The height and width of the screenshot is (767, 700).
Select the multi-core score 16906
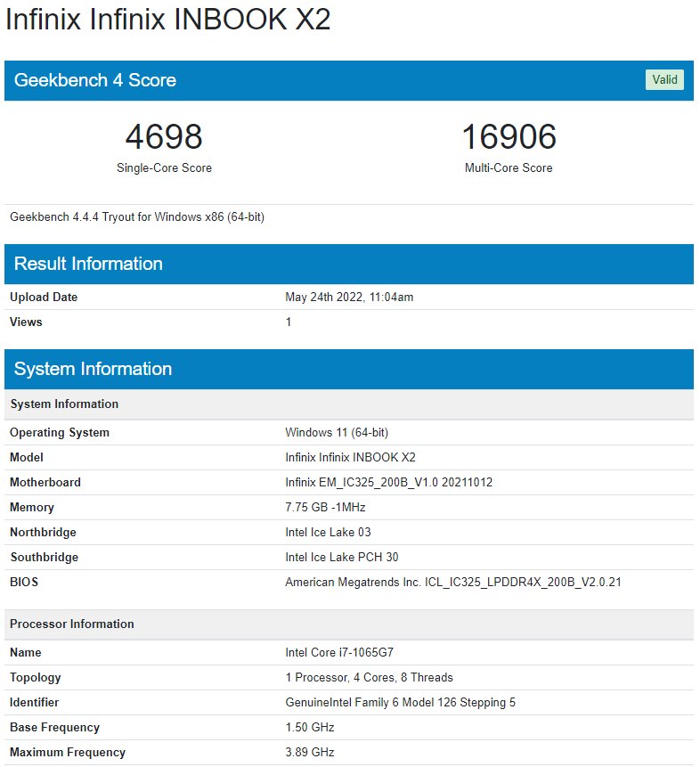tap(509, 136)
